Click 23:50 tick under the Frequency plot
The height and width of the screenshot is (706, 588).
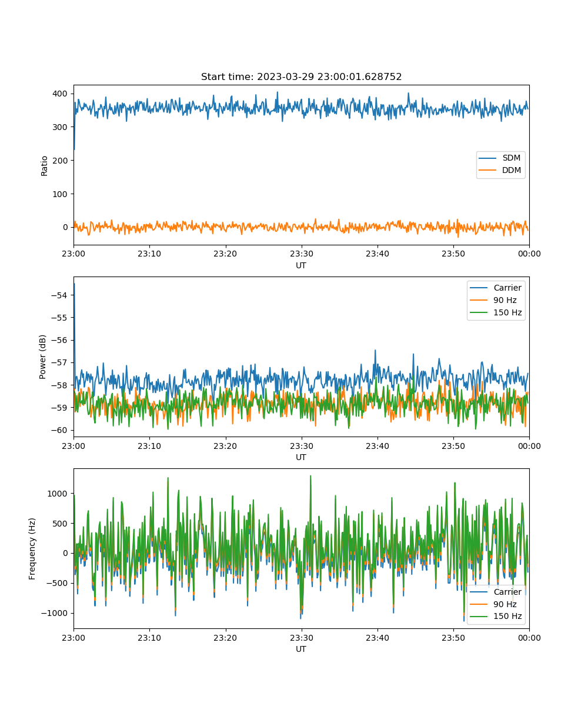tap(453, 638)
